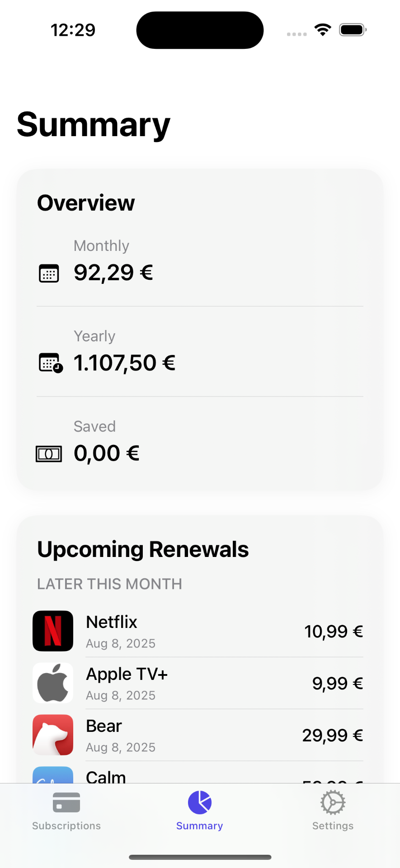Viewport: 400px width, 868px height.
Task: Tap the battery status icon
Action: [x=353, y=30]
